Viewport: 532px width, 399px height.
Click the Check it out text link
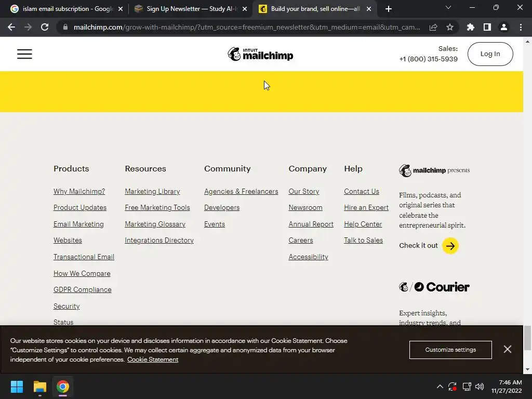click(418, 246)
